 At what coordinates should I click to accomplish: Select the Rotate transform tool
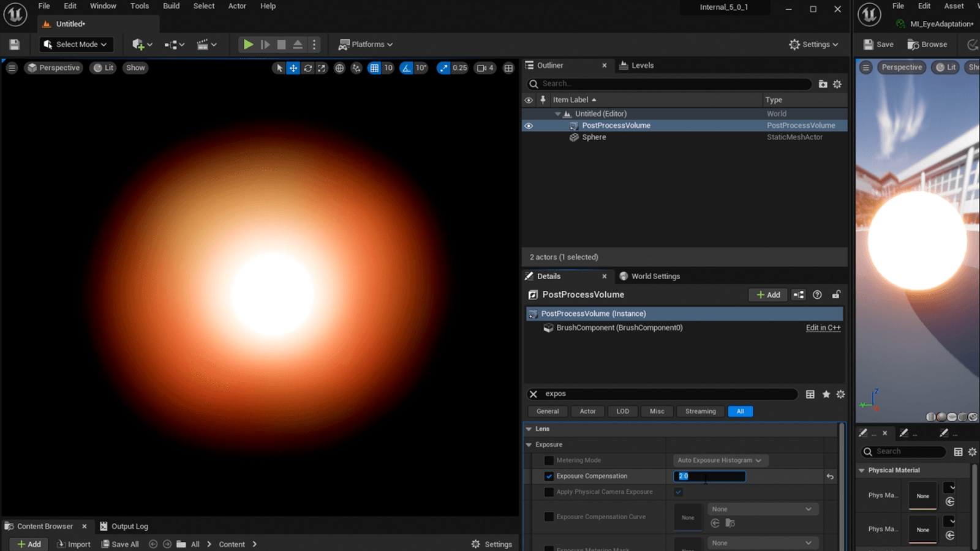point(307,68)
